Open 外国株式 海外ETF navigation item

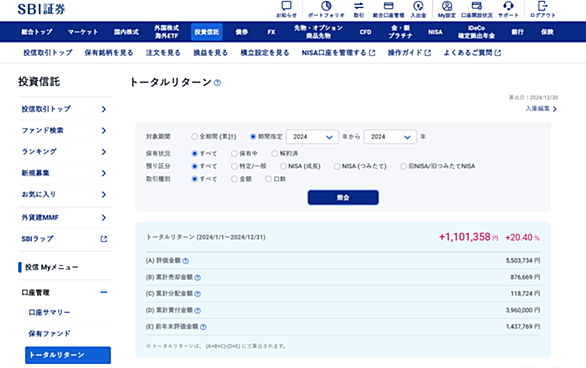(x=167, y=32)
